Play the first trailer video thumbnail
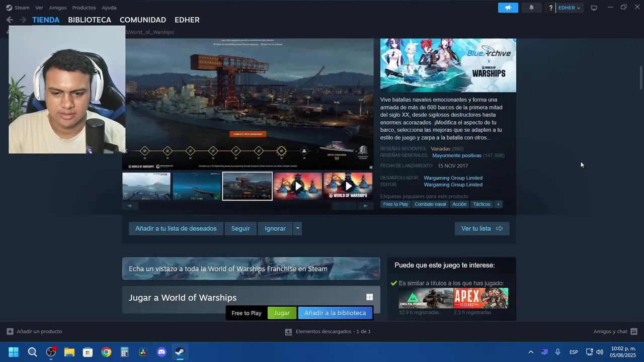The width and height of the screenshot is (644, 362). [298, 186]
